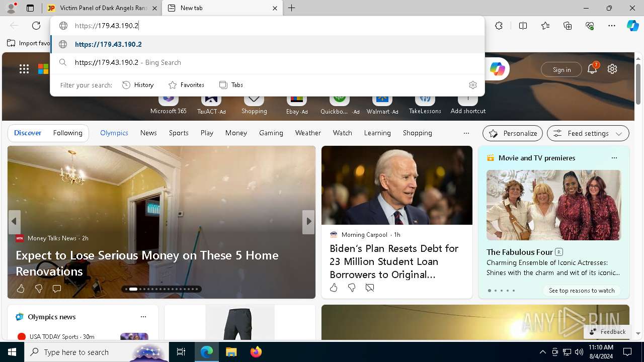The width and height of the screenshot is (644, 362).
Task: Open Settings and more ellipsis
Action: click(612, 26)
